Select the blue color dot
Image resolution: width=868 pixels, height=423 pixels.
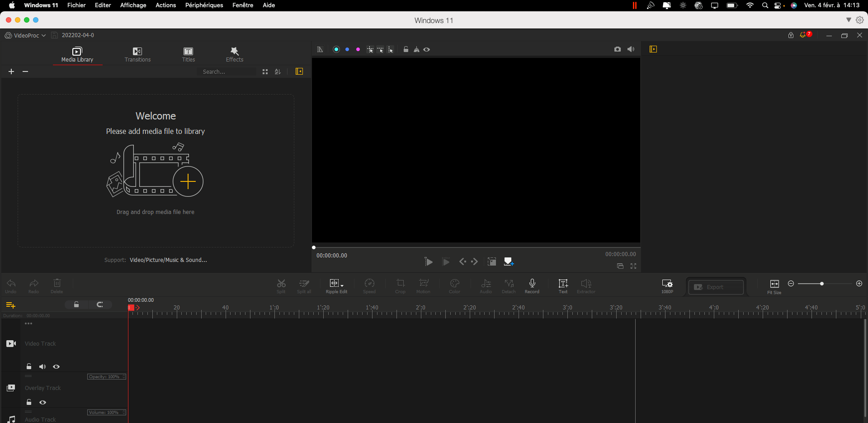click(x=347, y=49)
